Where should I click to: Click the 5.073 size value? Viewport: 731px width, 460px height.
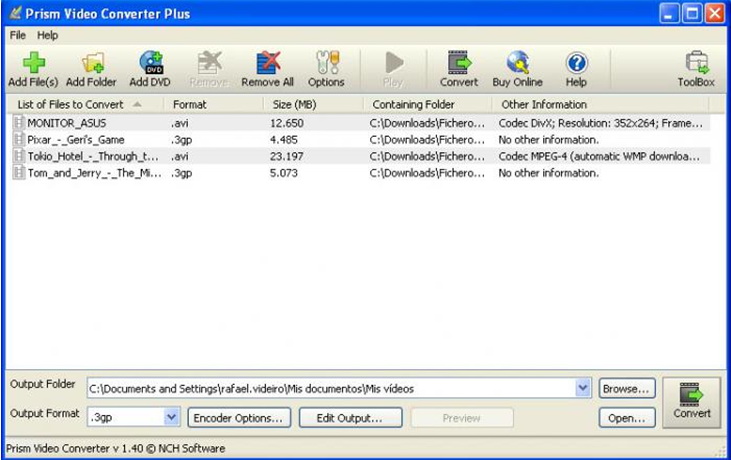[283, 173]
